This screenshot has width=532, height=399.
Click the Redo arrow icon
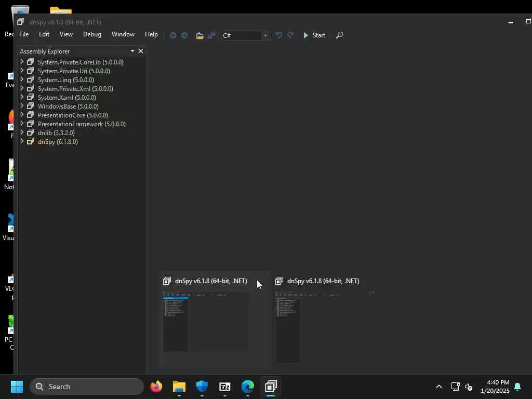290,35
